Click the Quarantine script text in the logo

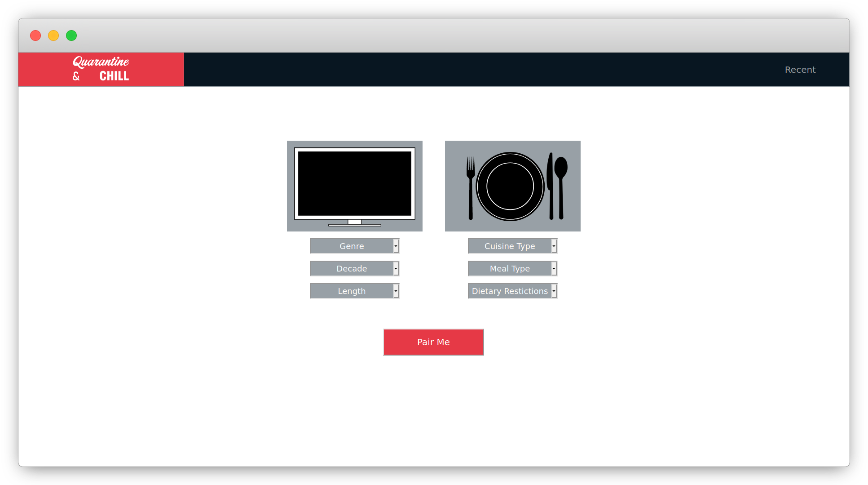[101, 62]
